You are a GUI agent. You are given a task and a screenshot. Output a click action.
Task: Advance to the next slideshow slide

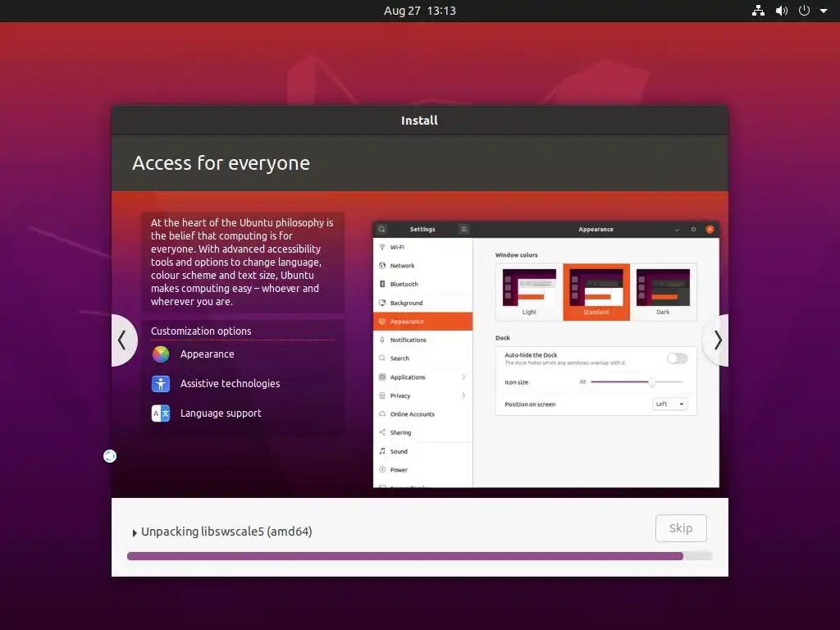(x=717, y=340)
